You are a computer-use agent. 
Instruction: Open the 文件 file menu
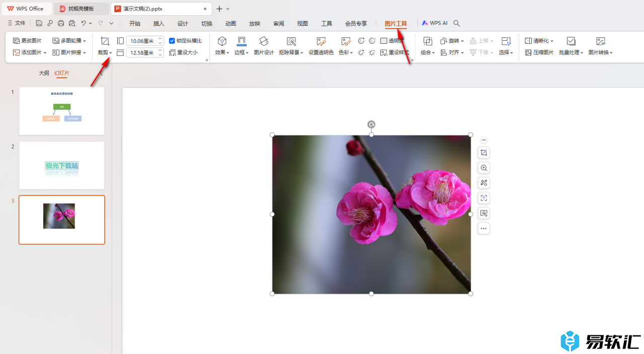(17, 23)
